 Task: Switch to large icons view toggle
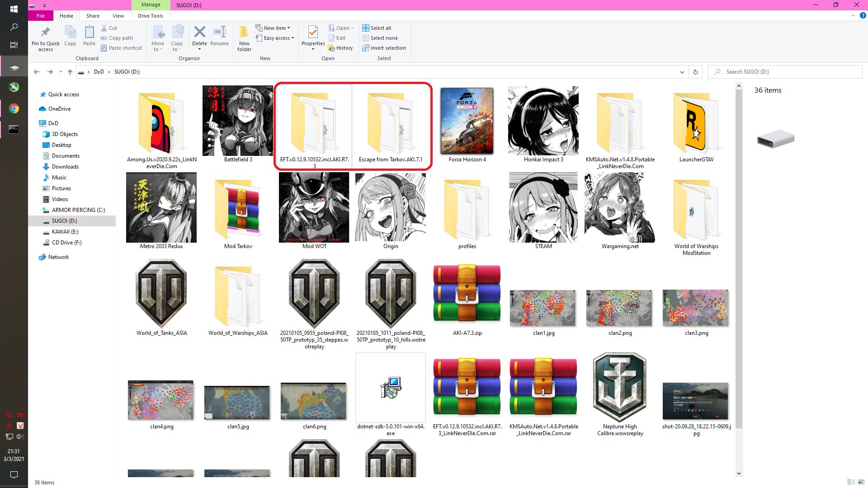coord(862,482)
